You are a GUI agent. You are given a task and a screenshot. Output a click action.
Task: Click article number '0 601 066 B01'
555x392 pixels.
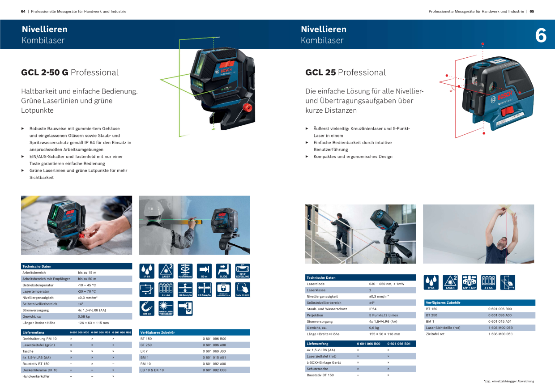[399, 344]
